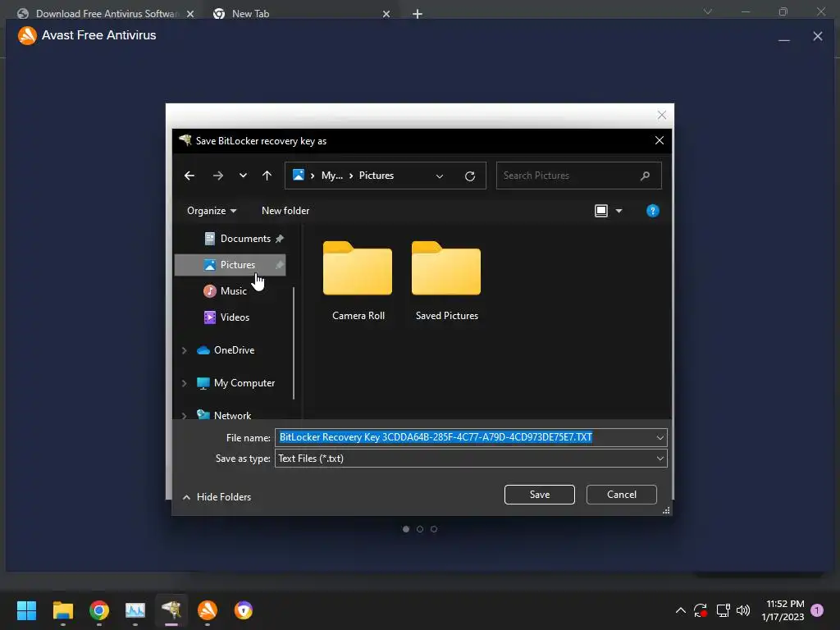Open the address bar path dropdown

[x=440, y=176]
